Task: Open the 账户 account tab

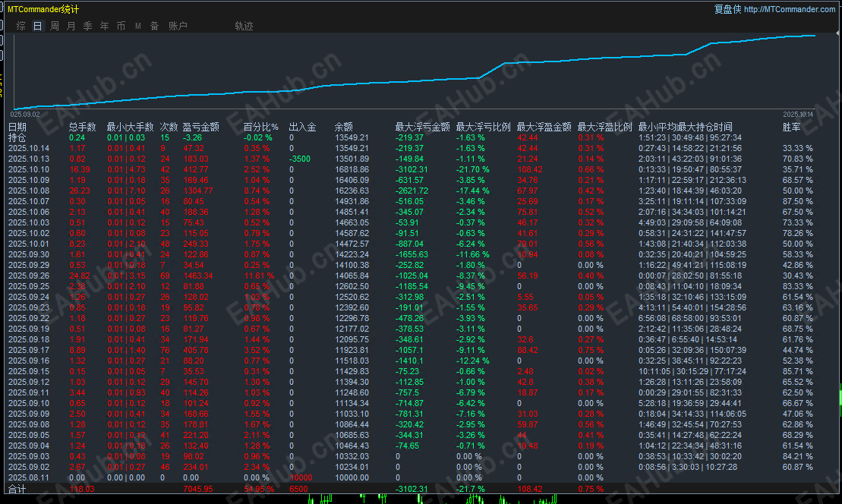Action: (x=178, y=26)
